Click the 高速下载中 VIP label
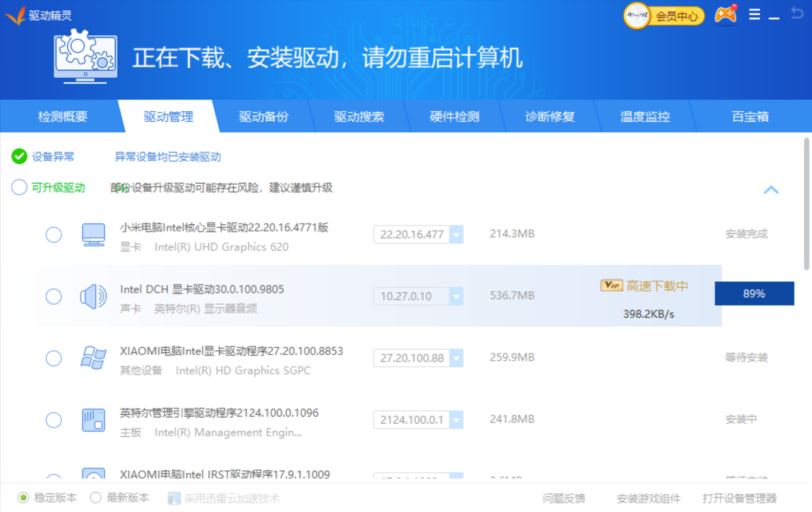This screenshot has width=812, height=512. [657, 286]
